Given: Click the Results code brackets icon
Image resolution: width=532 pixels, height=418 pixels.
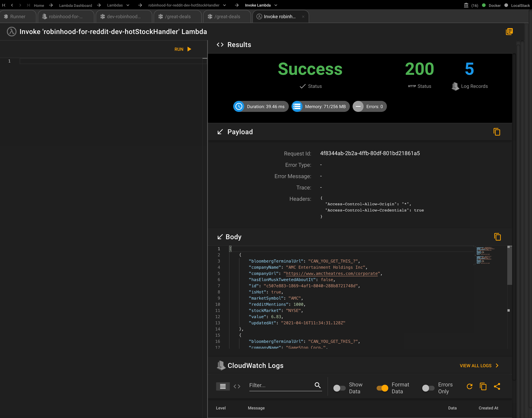Looking at the screenshot, I should pyautogui.click(x=220, y=45).
